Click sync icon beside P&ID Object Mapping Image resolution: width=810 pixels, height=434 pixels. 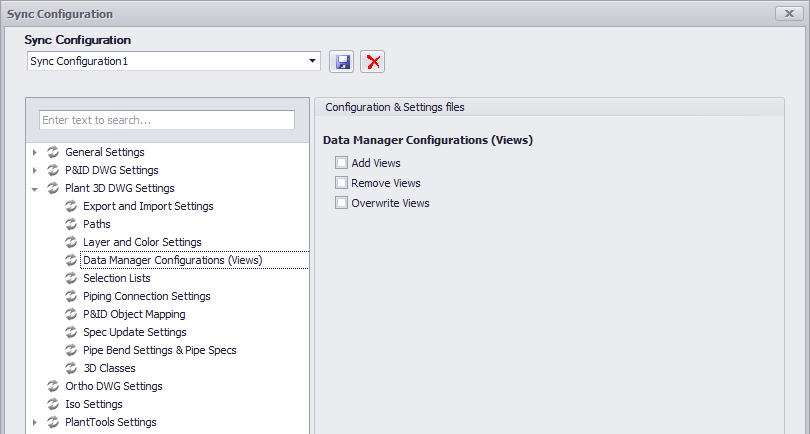pyautogui.click(x=71, y=314)
